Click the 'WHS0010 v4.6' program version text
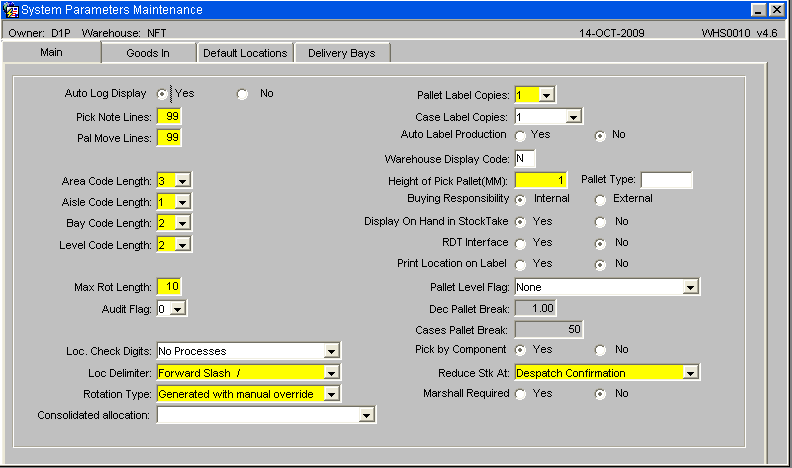The image size is (792, 468). click(739, 33)
